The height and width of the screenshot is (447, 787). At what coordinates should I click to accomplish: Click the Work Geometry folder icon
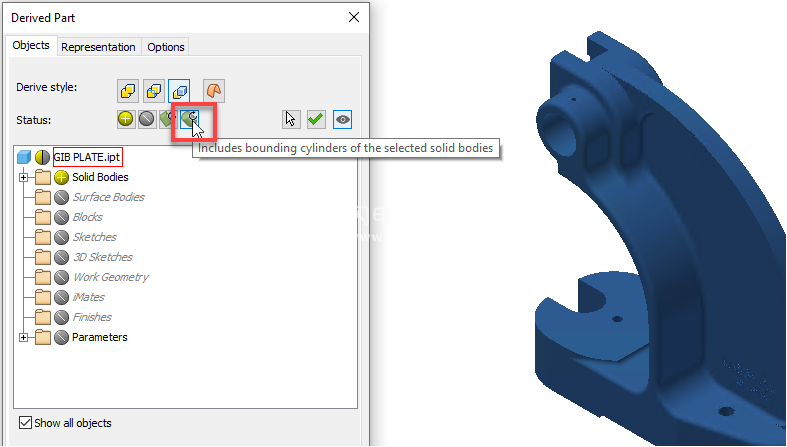43,277
